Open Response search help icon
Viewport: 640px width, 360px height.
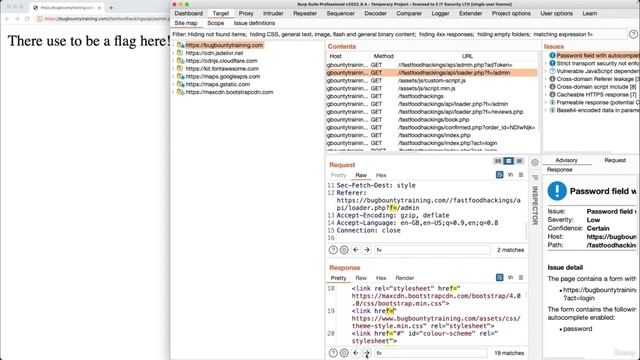click(x=333, y=353)
